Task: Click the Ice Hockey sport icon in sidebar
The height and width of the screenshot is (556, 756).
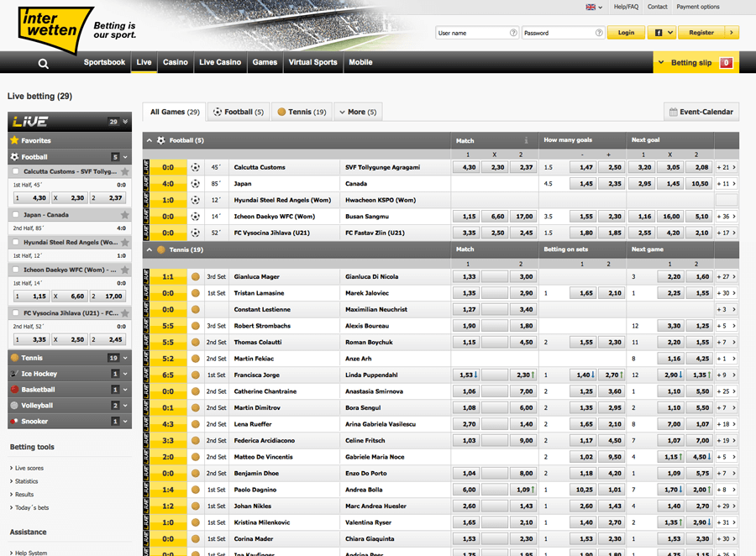Action: [x=14, y=374]
